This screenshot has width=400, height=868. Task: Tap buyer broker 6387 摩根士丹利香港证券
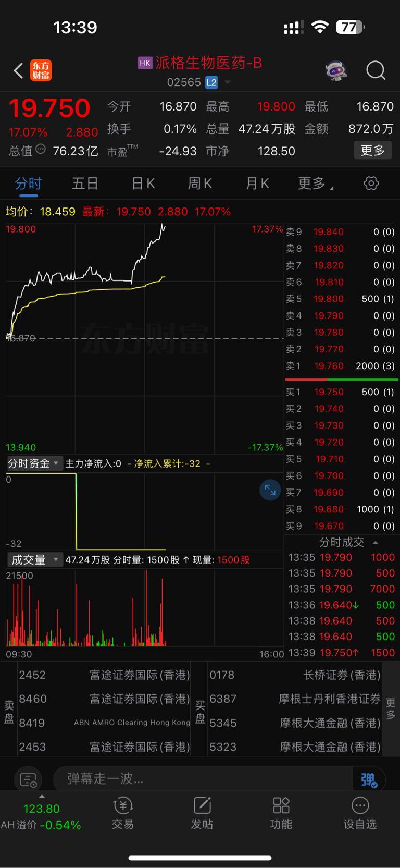point(295,699)
